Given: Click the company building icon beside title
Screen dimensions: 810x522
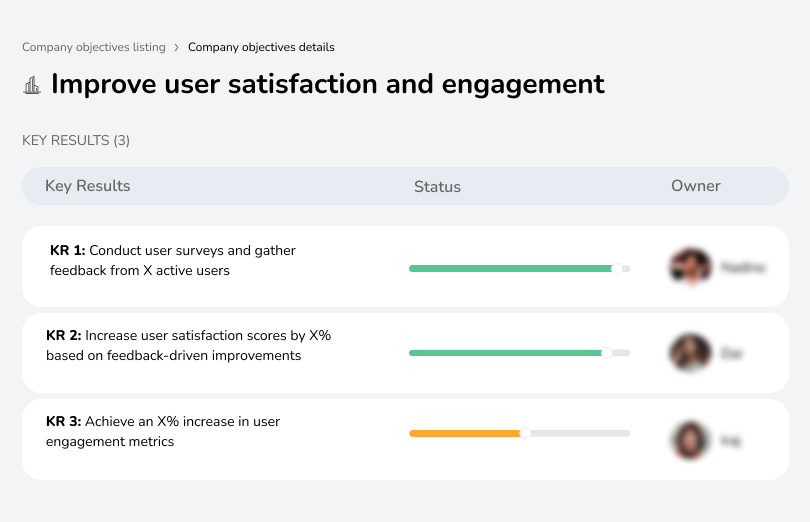Looking at the screenshot, I should pyautogui.click(x=32, y=85).
